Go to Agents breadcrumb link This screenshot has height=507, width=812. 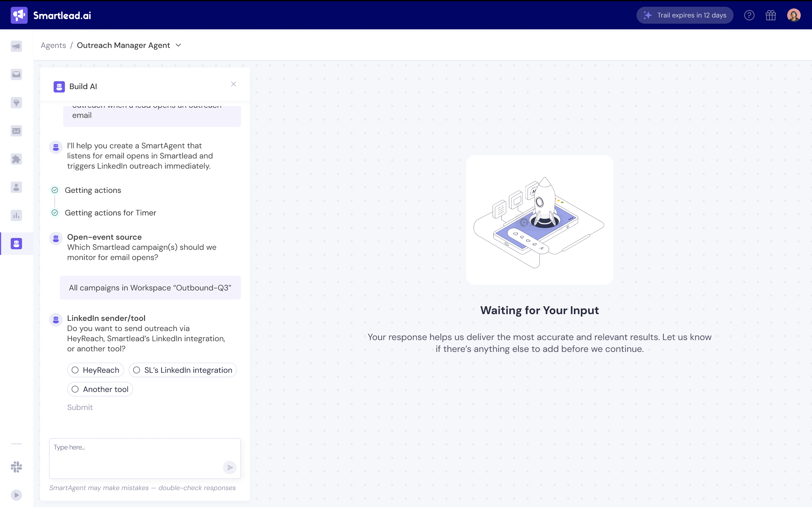tap(53, 45)
